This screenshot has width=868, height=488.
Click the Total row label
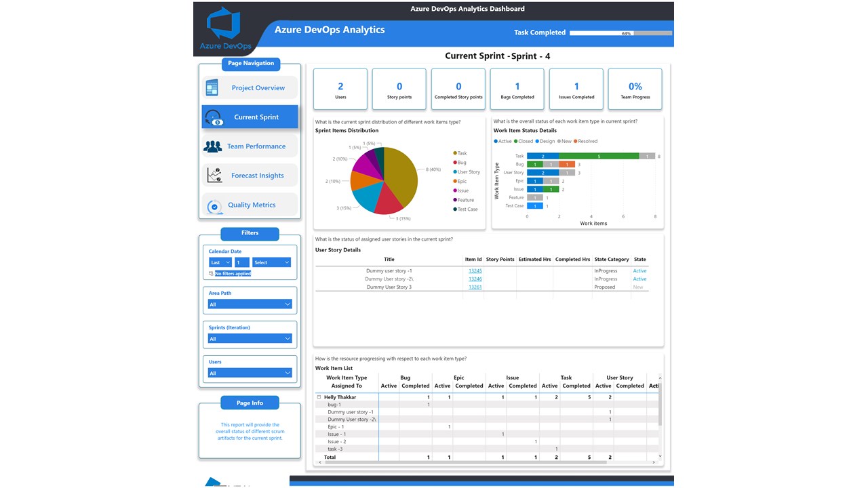(x=330, y=457)
